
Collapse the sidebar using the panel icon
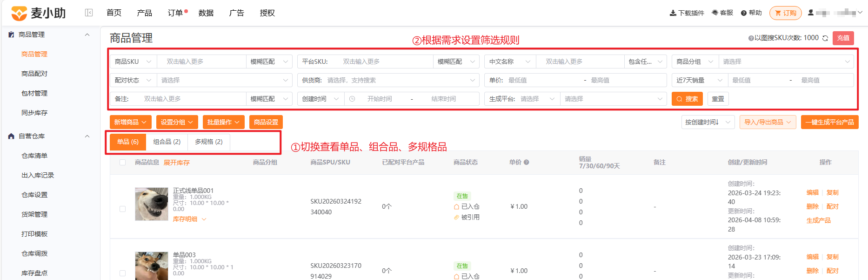89,13
